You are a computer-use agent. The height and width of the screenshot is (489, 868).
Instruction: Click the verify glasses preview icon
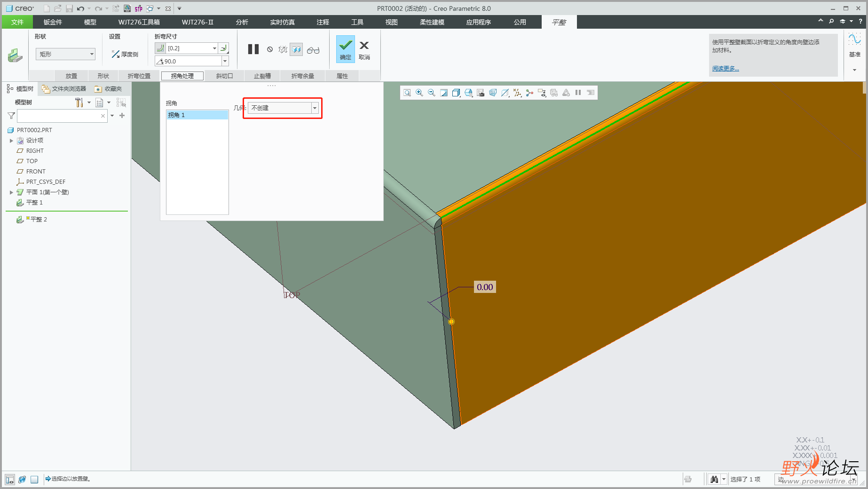313,50
